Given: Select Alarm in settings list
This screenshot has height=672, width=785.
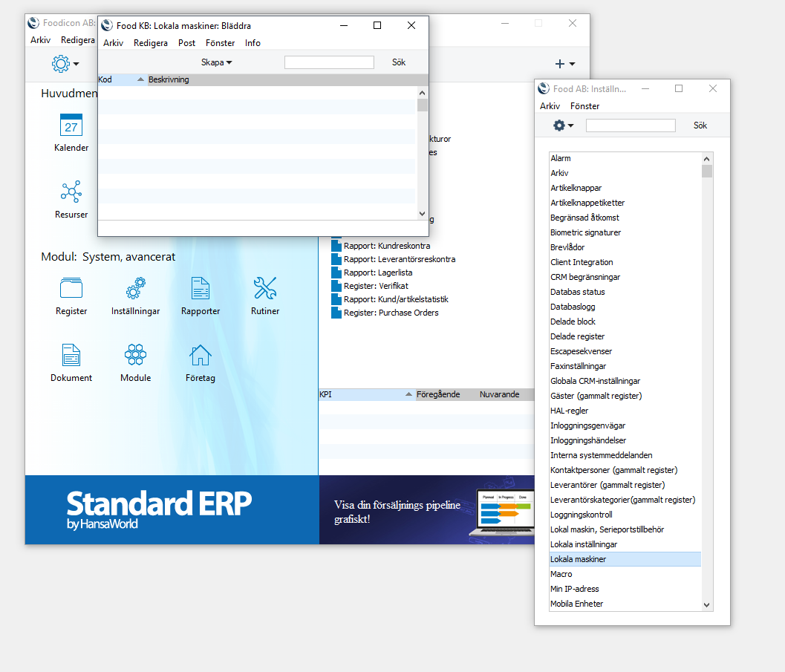Looking at the screenshot, I should [625, 158].
